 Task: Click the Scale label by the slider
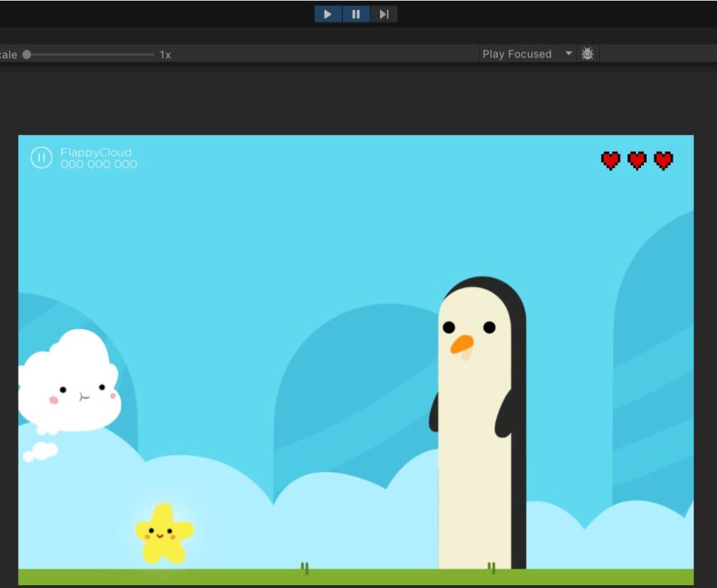(8, 54)
